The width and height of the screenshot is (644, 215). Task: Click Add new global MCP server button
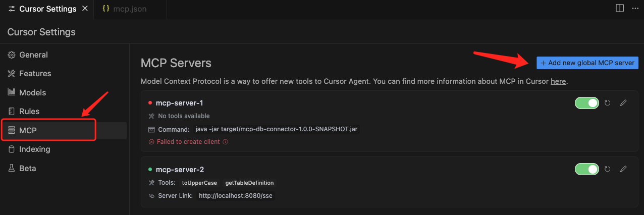[x=587, y=63]
